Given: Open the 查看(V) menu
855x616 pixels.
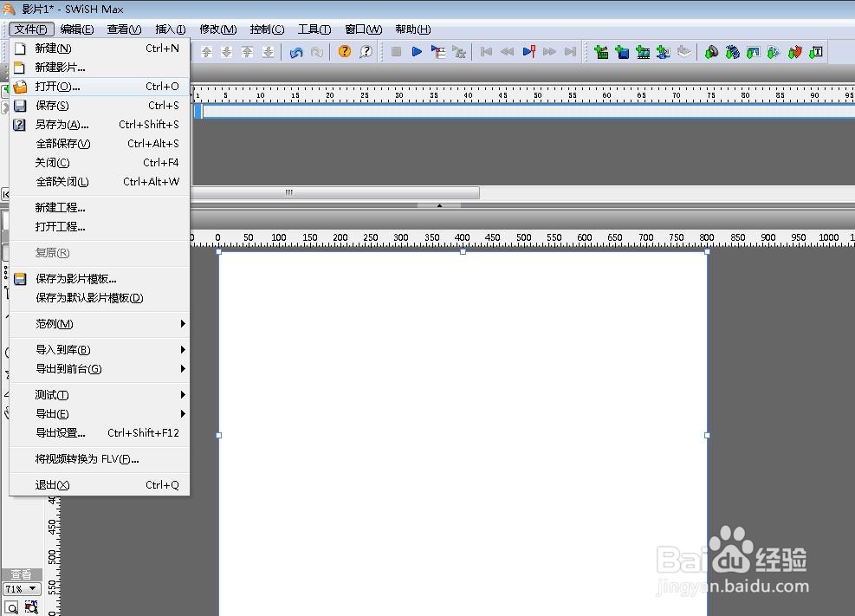Looking at the screenshot, I should [124, 29].
